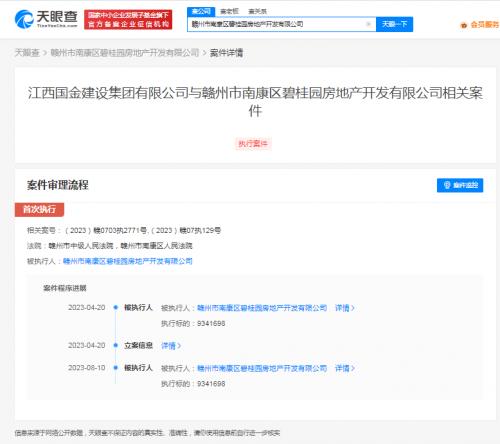Image resolution: width=500 pixels, height=444 pixels.
Task: Click the 执行案件 tag
Action: click(253, 144)
